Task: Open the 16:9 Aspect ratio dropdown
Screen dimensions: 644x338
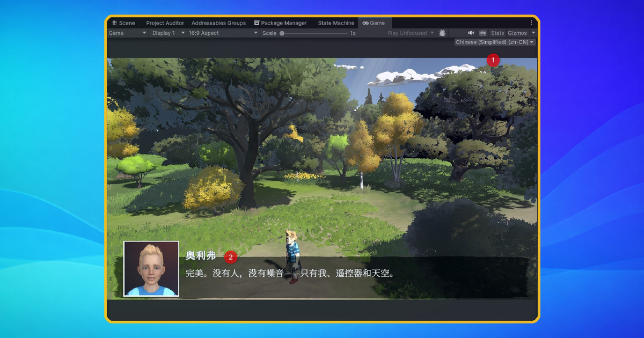Action: coord(223,33)
